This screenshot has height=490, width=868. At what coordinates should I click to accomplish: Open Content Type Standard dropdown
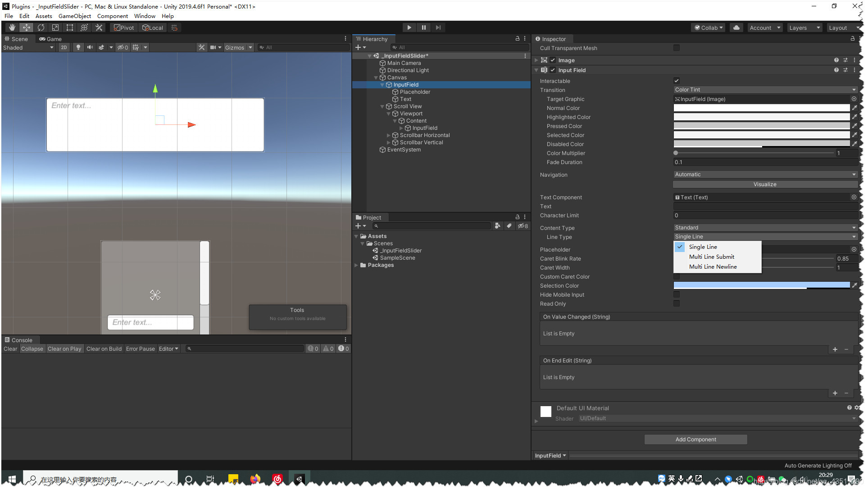[765, 228]
